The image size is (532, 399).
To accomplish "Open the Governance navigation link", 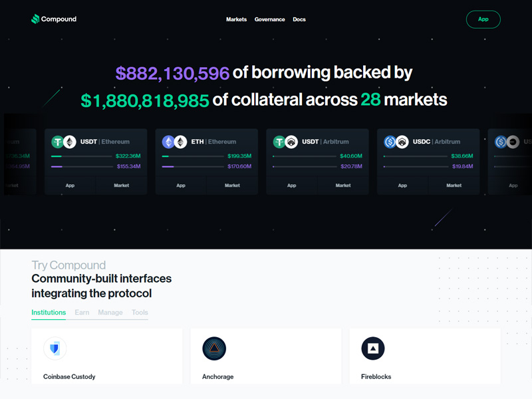I will tap(269, 19).
